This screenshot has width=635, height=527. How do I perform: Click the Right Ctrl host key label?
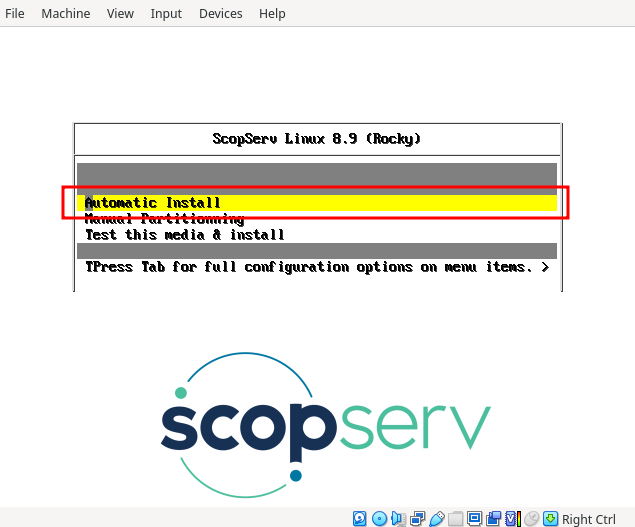point(589,519)
